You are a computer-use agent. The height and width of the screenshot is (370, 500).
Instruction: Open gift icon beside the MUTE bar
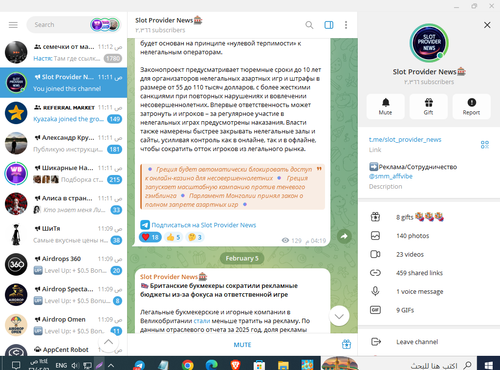click(346, 344)
